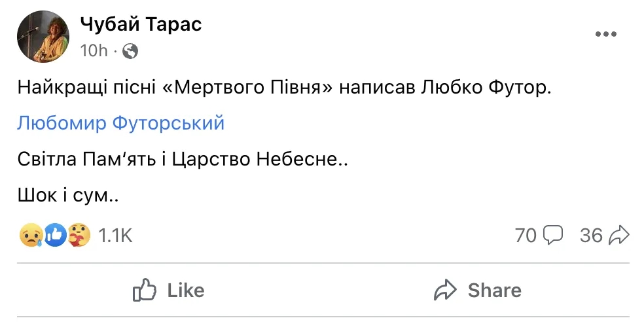Open the post's 10h timestamp link
This screenshot has height=335, width=644.
coord(94,50)
